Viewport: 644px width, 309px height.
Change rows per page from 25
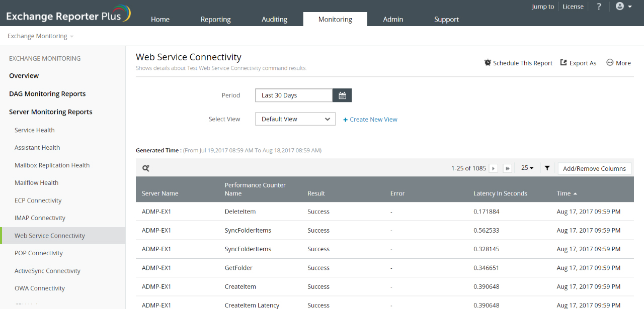pos(527,168)
